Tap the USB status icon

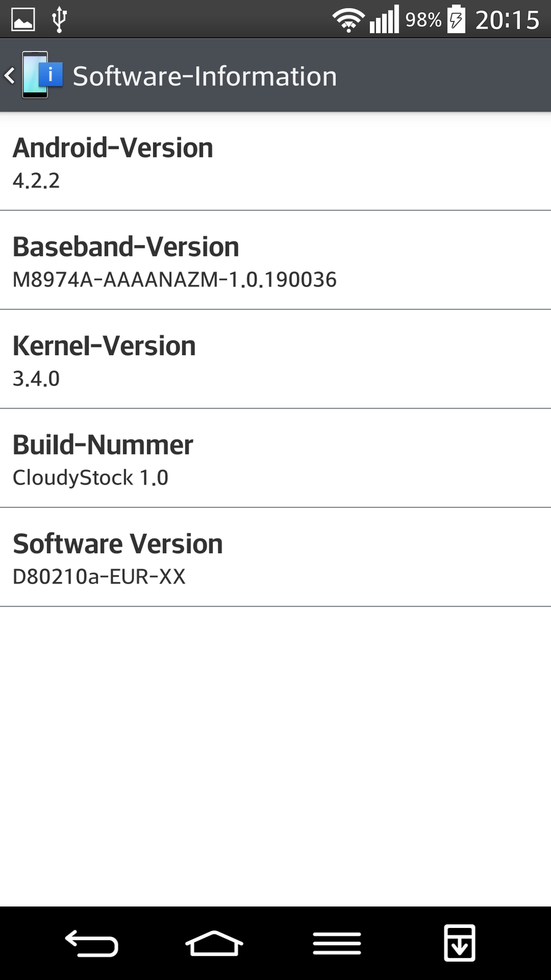point(59,20)
